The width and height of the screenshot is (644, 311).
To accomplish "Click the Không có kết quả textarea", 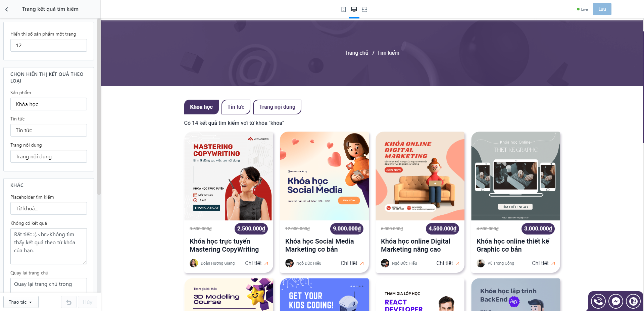I will click(49, 246).
